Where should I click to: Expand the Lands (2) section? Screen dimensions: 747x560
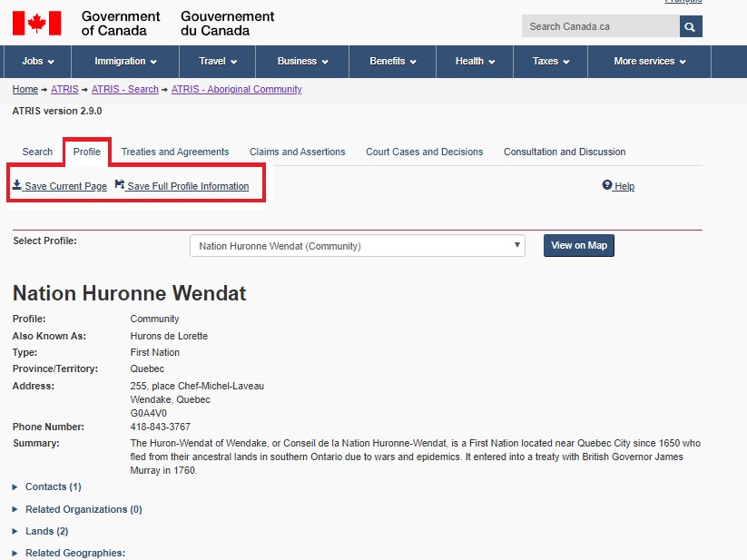pos(46,531)
